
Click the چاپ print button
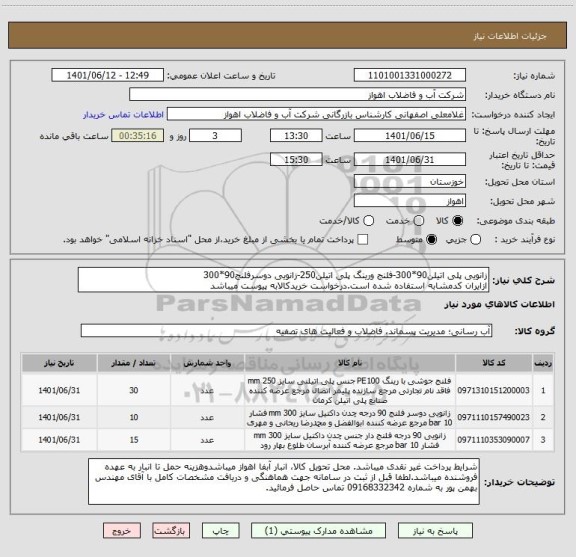pos(221,531)
